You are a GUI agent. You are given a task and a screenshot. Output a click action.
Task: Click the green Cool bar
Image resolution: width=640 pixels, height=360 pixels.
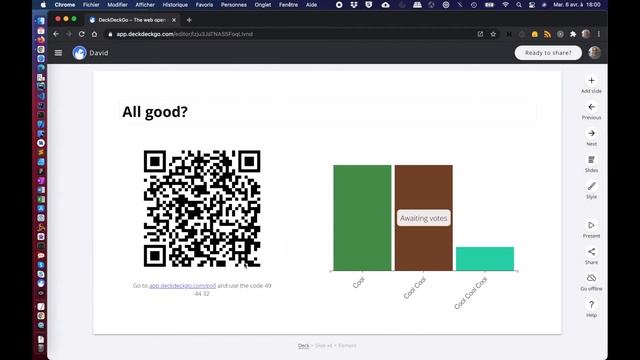pos(362,218)
